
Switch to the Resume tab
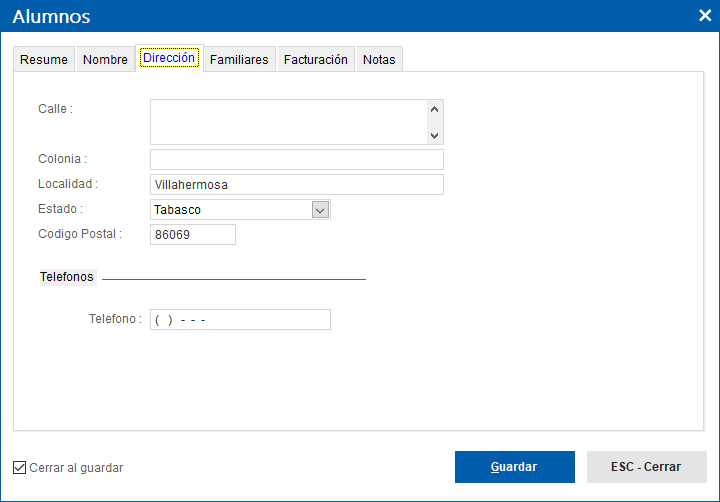point(44,59)
